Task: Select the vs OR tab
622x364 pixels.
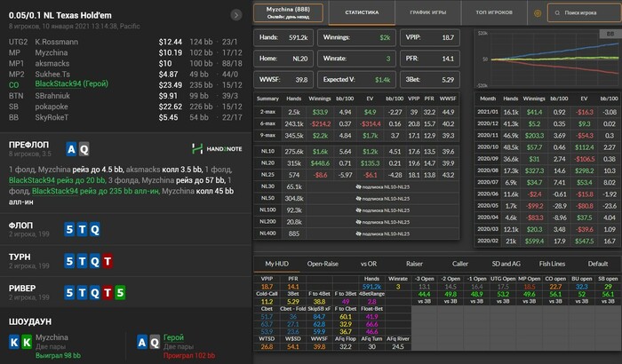Action: (369, 264)
